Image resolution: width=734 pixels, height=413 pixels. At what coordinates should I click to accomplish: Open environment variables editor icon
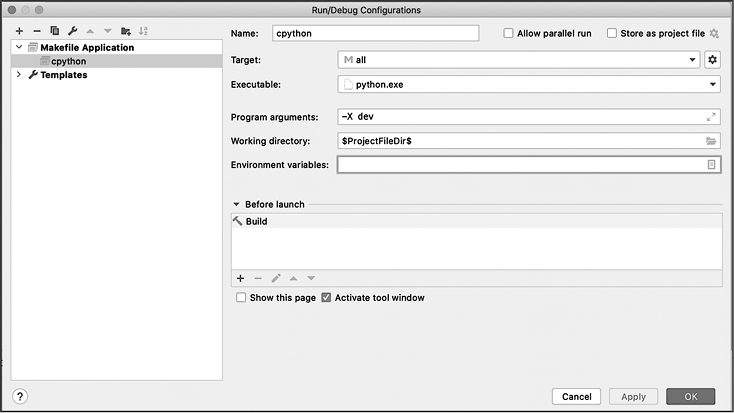712,165
